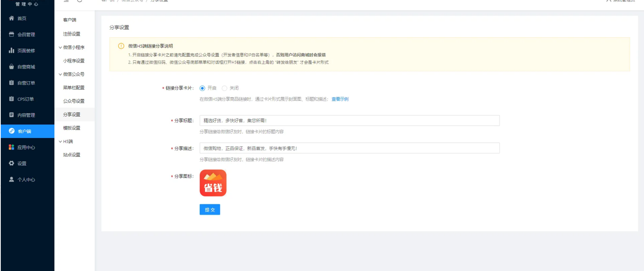Click hint text 链接卡片的标题内容
Image resolution: width=644 pixels, height=271 pixels.
click(264, 131)
